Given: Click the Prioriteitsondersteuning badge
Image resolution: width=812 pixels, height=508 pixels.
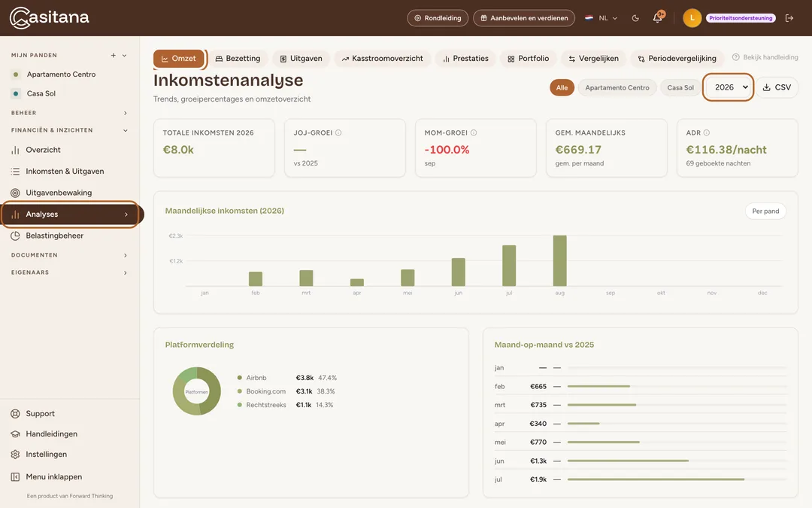Looking at the screenshot, I should point(741,18).
